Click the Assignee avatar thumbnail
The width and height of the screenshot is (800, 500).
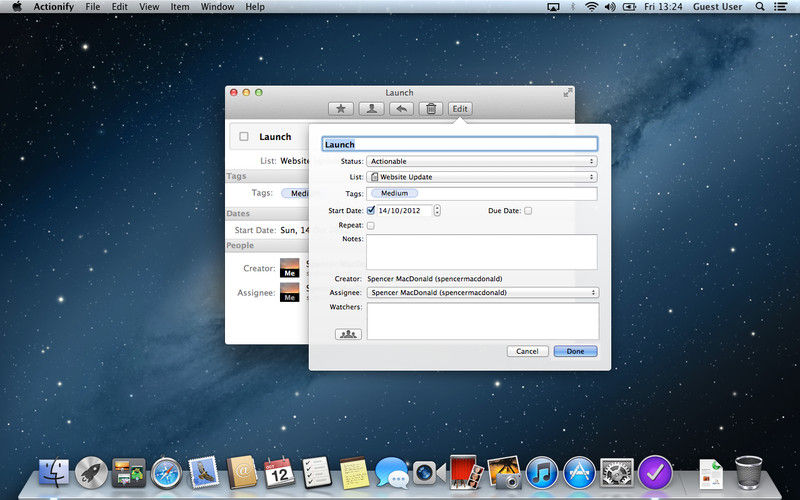[x=290, y=292]
